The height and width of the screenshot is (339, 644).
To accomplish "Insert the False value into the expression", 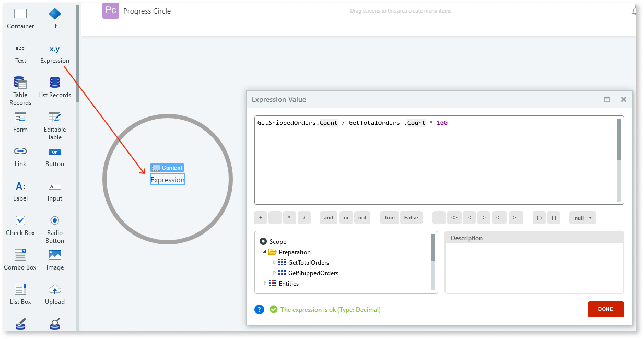I will coord(411,217).
